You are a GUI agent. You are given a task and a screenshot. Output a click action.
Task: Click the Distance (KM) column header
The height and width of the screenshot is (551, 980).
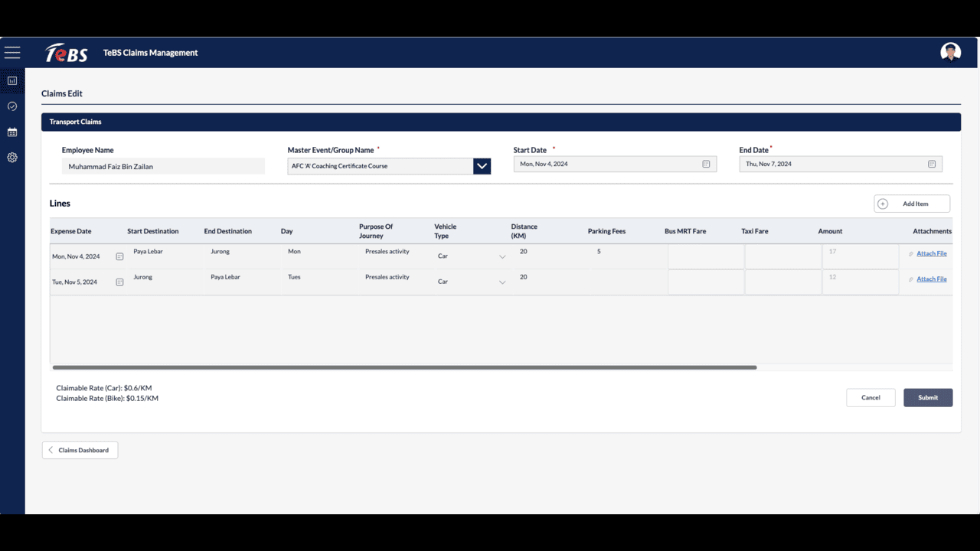tap(524, 231)
